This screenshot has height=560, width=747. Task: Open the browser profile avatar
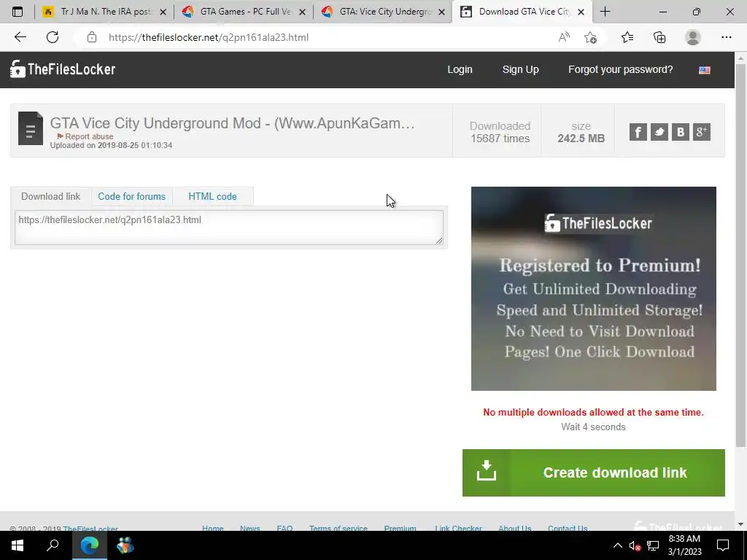click(693, 37)
